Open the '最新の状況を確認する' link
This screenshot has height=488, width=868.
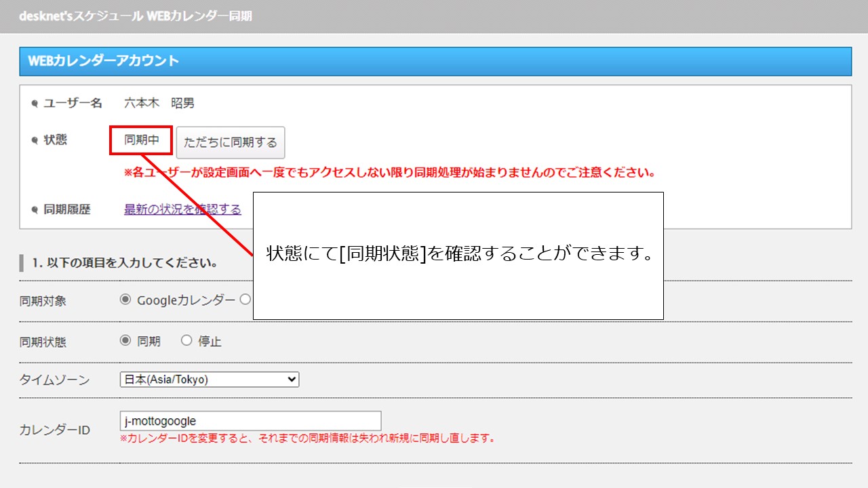click(x=182, y=209)
